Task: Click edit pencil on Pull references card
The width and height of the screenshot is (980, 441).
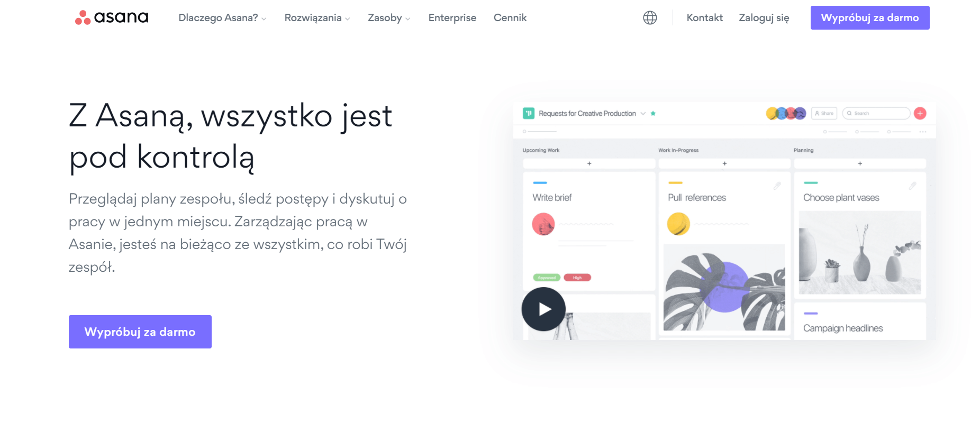Action: pos(777,186)
